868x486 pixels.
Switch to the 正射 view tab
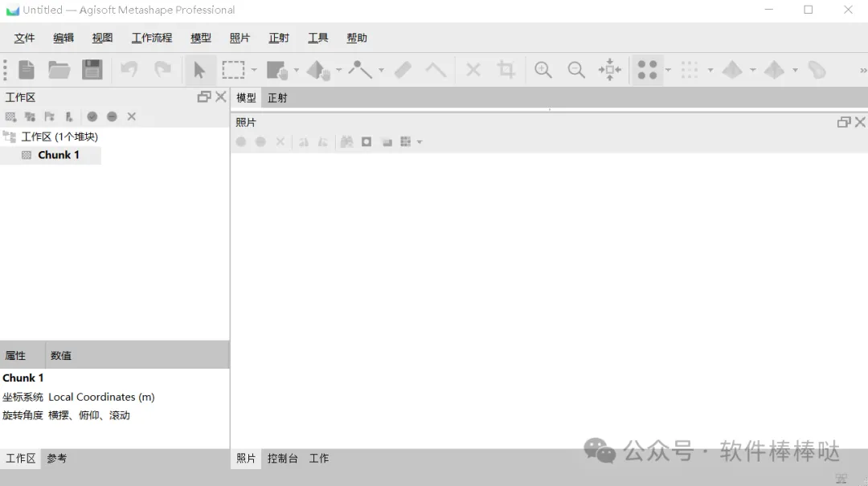tap(277, 98)
